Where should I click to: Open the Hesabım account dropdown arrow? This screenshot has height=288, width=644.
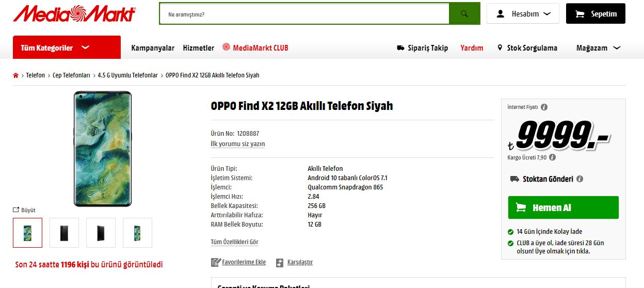tap(547, 14)
